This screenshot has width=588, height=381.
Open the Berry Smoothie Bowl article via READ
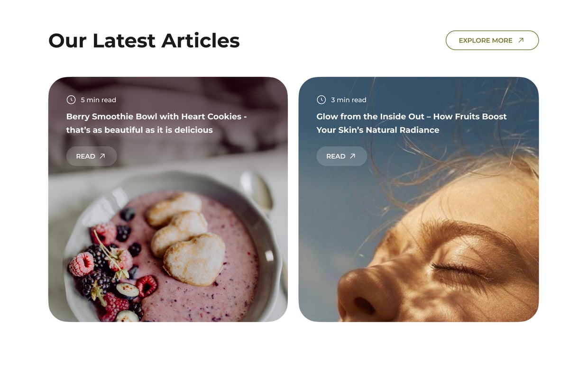click(92, 156)
